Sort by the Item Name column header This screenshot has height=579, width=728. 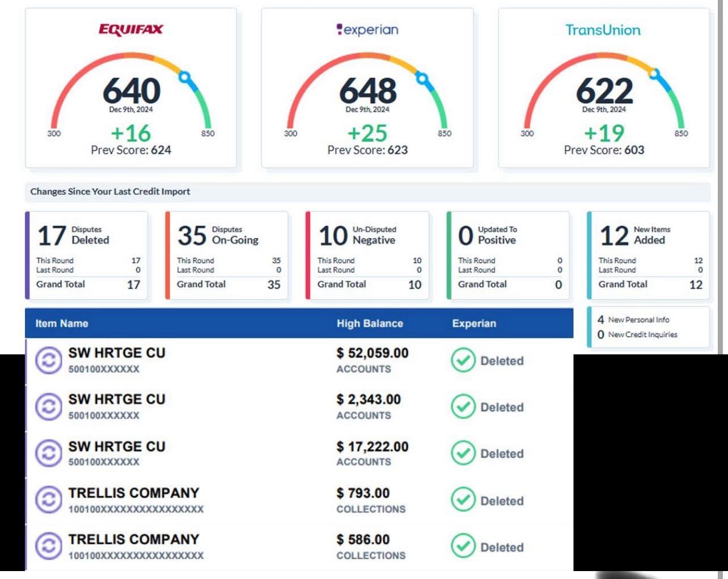[62, 323]
